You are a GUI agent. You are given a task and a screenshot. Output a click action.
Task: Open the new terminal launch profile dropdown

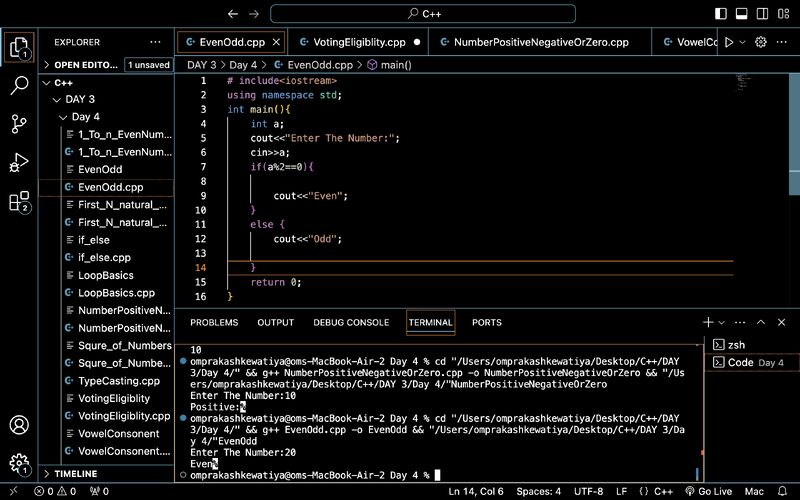coord(721,322)
